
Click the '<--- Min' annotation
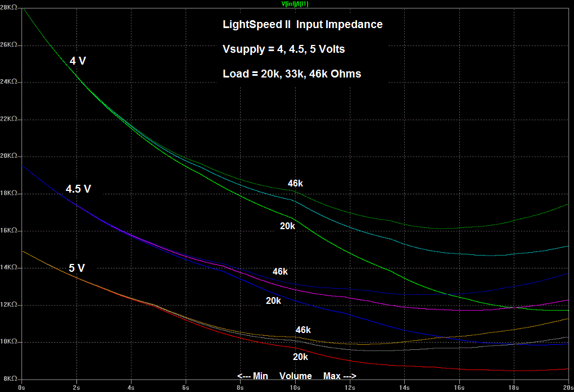pyautogui.click(x=252, y=376)
